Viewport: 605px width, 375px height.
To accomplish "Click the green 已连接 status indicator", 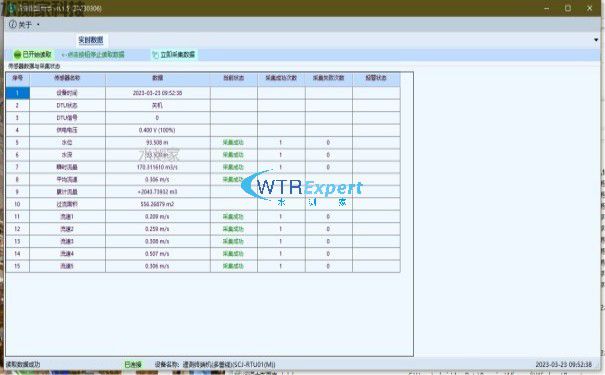I will pos(133,364).
